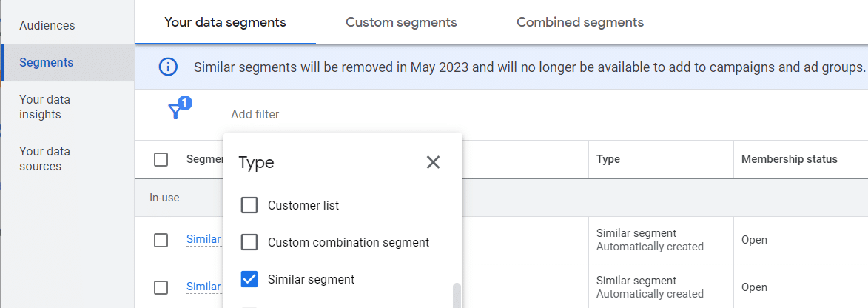The height and width of the screenshot is (308, 868).
Task: Check the Custom combination segment checkbox
Action: tap(249, 242)
